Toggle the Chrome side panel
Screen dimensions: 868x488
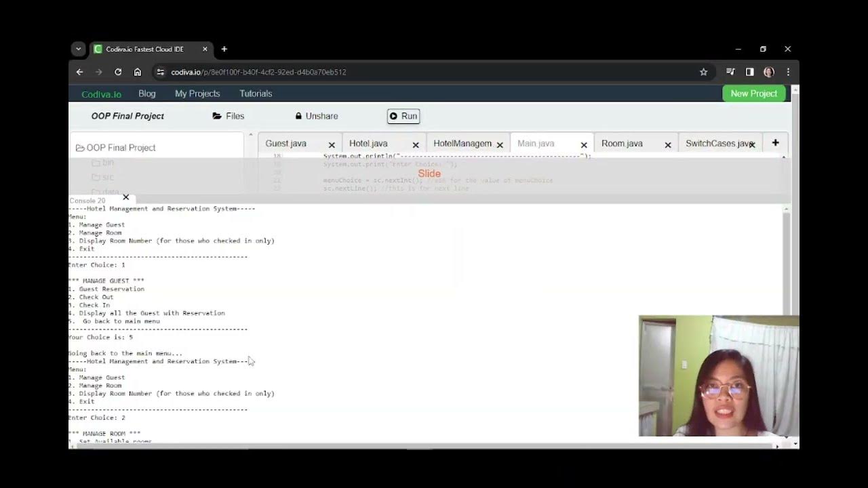coord(749,72)
